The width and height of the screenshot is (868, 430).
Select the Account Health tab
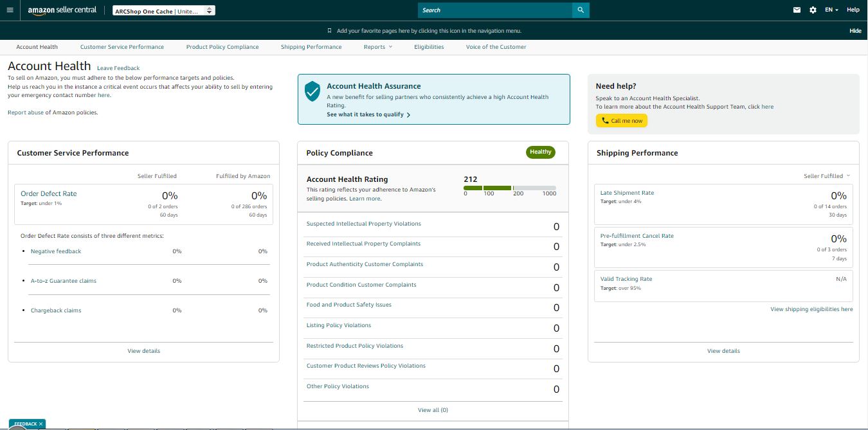pyautogui.click(x=37, y=47)
